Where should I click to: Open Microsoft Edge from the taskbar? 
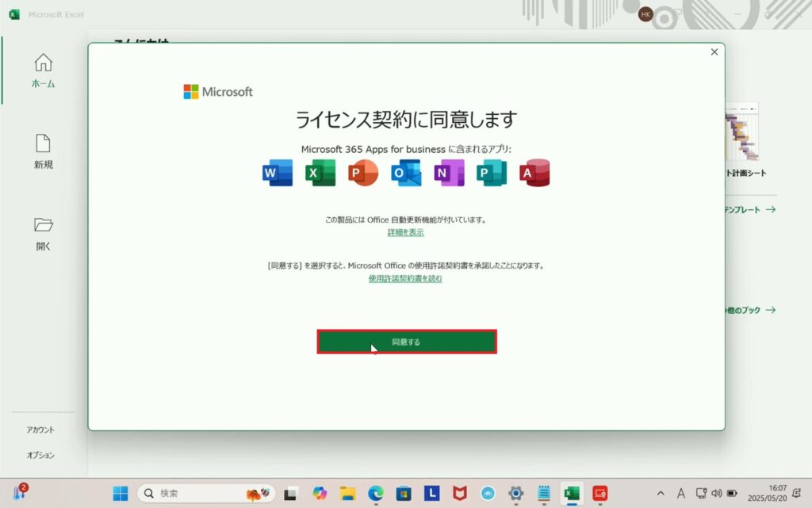tap(375, 494)
